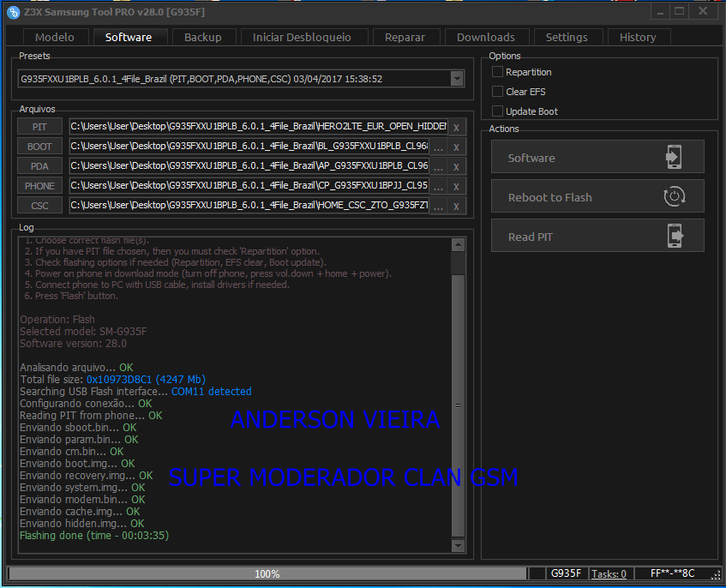Click the phone export icon on Read PIT
726x588 pixels.
(x=675, y=236)
